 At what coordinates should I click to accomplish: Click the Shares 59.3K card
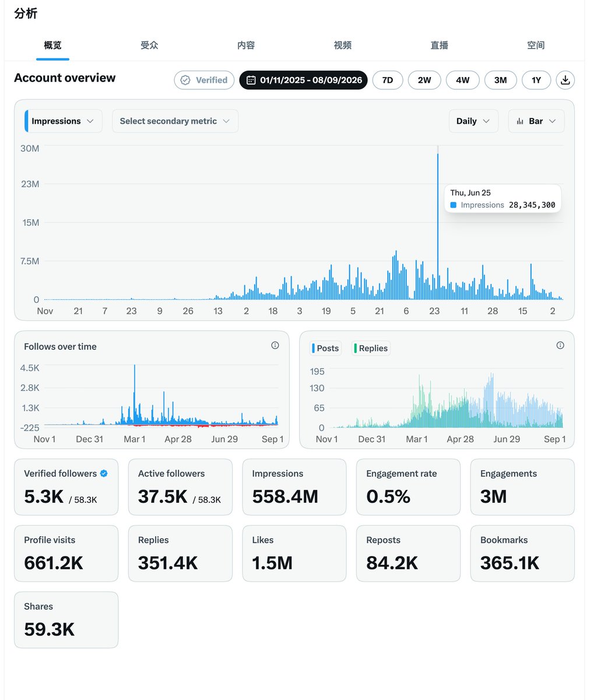coord(66,620)
